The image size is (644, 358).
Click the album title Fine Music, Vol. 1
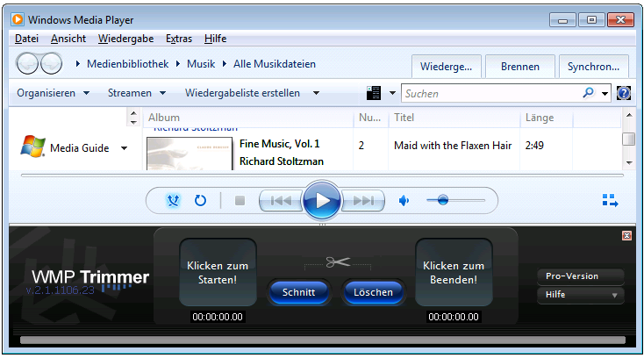279,144
